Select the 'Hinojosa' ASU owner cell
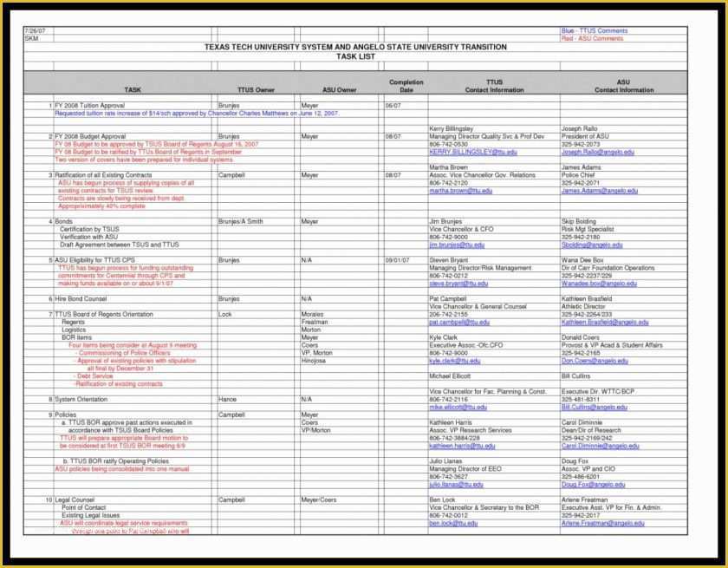This screenshot has height=568, width=728. 314,361
